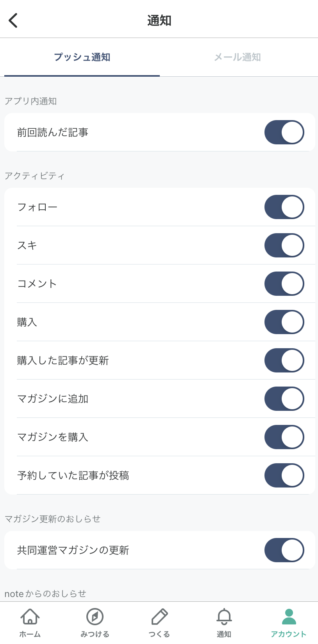
Task: Toggle the コメント notification switch
Action: pyautogui.click(x=284, y=284)
